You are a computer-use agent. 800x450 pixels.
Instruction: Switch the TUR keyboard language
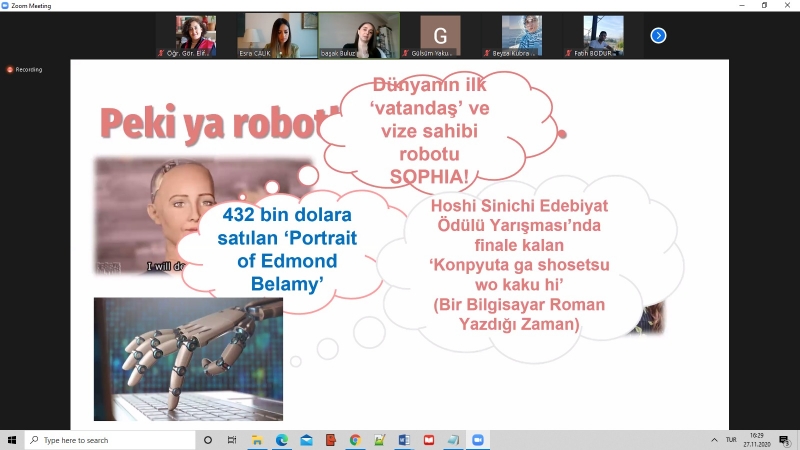[x=731, y=440]
